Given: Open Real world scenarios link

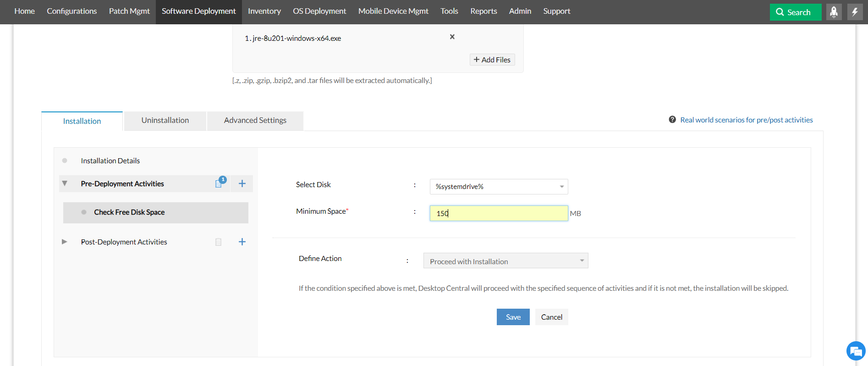Looking at the screenshot, I should point(746,120).
